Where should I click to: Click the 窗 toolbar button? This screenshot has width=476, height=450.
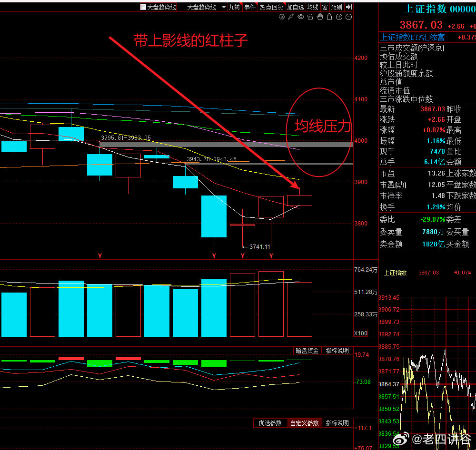(325, 7)
